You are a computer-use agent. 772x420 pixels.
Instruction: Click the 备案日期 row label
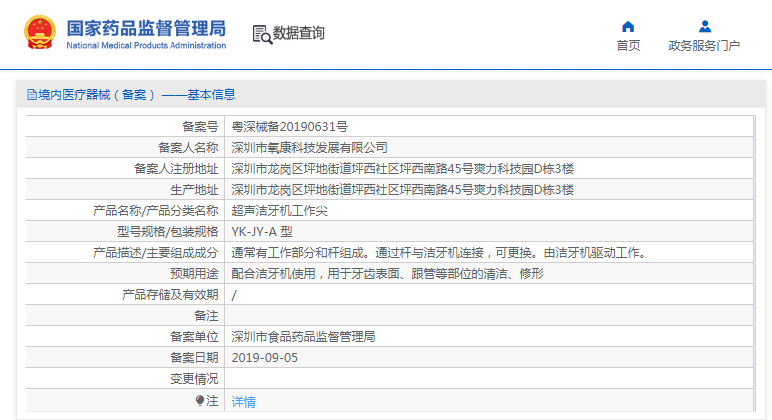194,358
